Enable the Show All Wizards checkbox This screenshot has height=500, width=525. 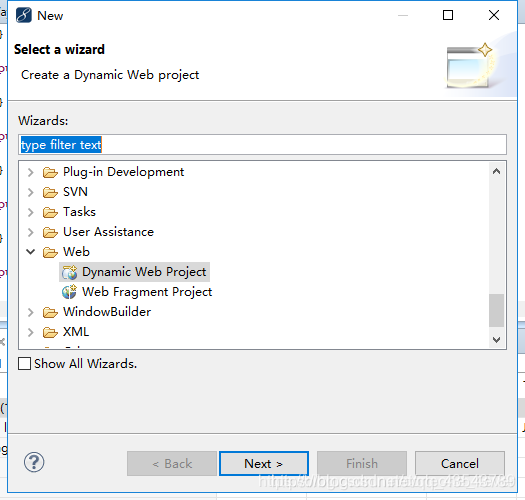(24, 363)
